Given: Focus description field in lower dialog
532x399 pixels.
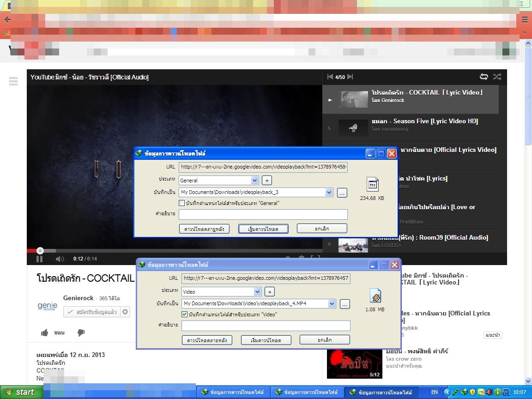Looking at the screenshot, I should (x=266, y=326).
